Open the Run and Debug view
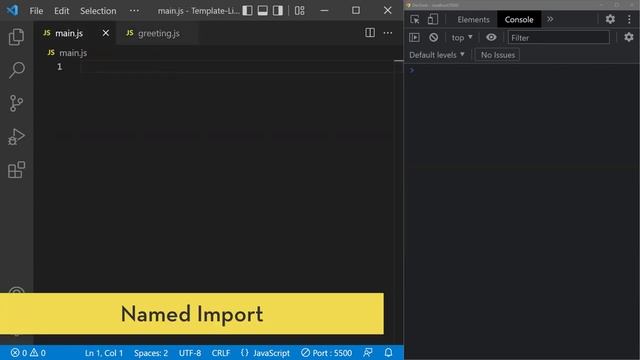 16,137
